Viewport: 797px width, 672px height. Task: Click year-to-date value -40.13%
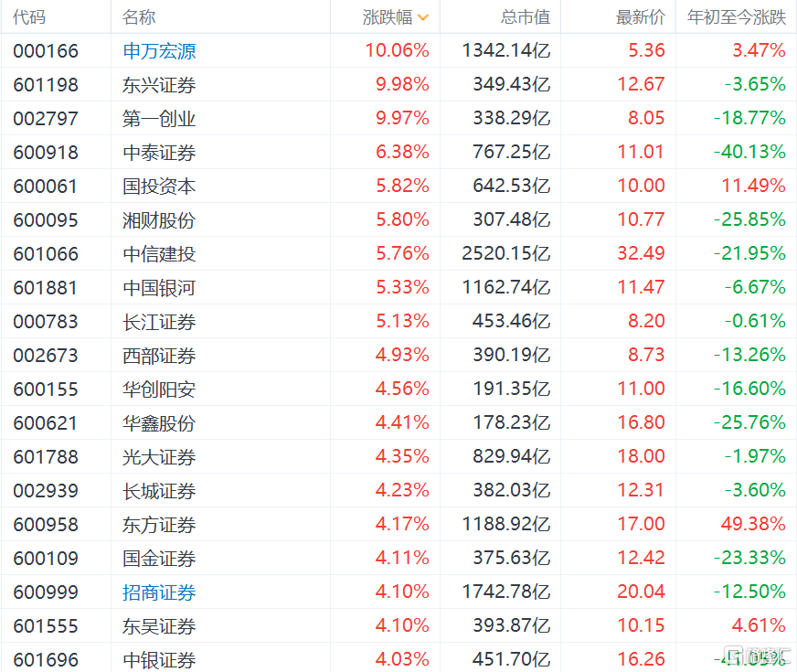tap(749, 152)
